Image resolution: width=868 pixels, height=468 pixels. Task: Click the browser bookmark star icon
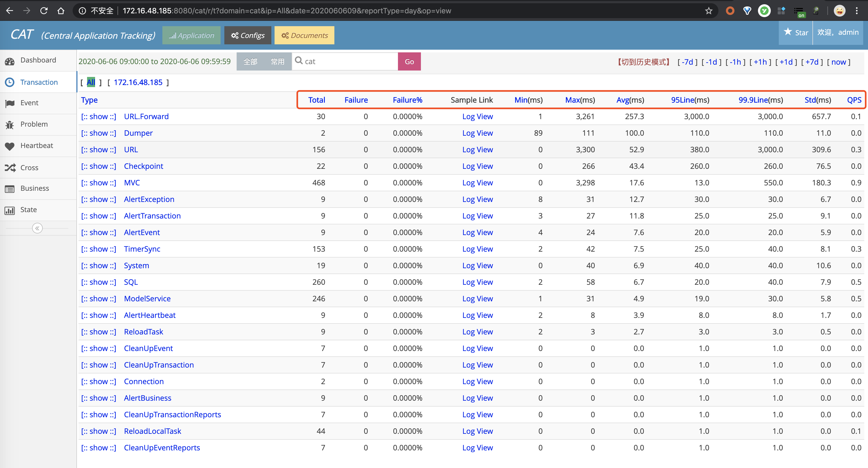pyautogui.click(x=709, y=11)
